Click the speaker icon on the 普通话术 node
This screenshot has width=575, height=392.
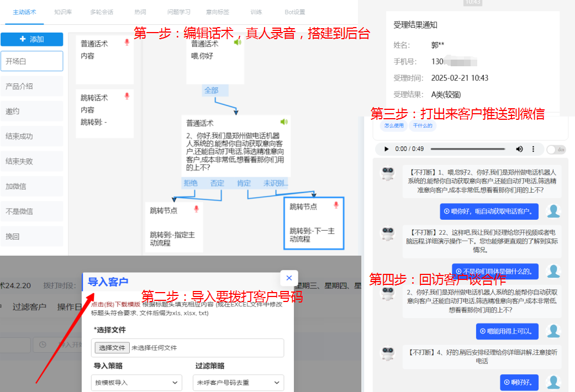pos(238,41)
